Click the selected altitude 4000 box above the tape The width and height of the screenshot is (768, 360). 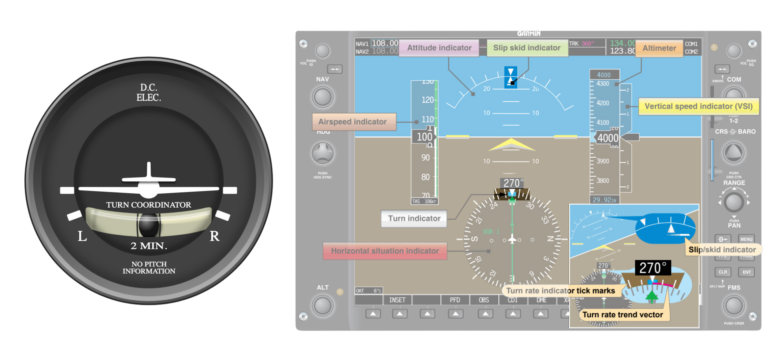pos(605,75)
